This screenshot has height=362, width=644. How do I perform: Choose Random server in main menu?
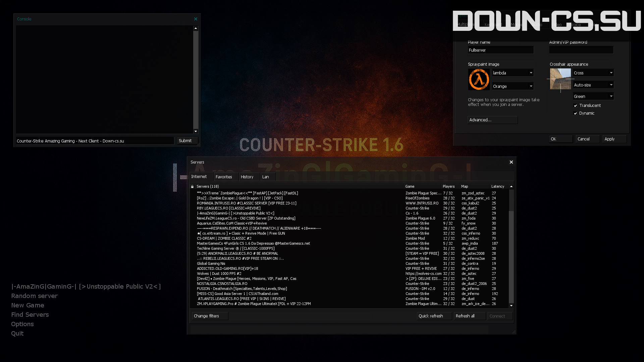pyautogui.click(x=34, y=296)
